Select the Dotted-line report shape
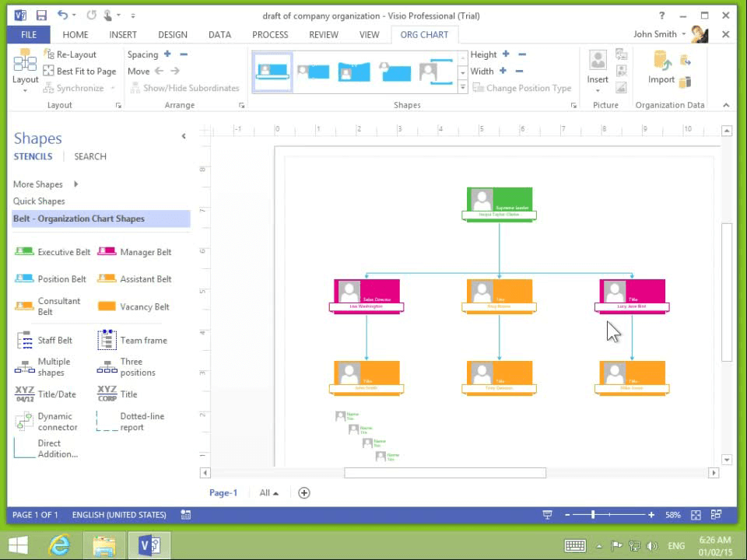This screenshot has height=560, width=747. (139, 422)
